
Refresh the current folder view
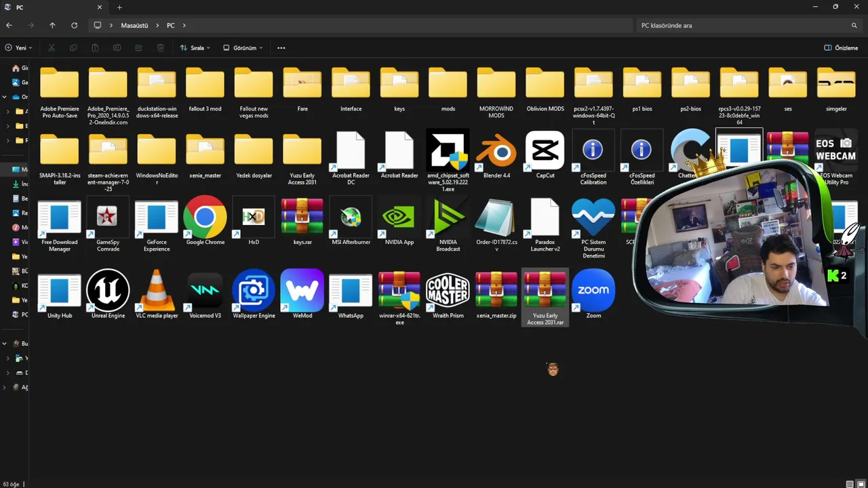(74, 25)
